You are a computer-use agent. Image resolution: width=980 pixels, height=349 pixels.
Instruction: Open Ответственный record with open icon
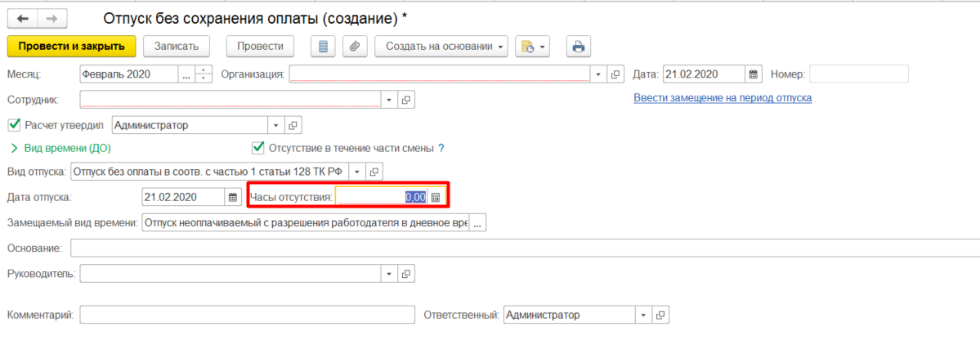tap(660, 315)
